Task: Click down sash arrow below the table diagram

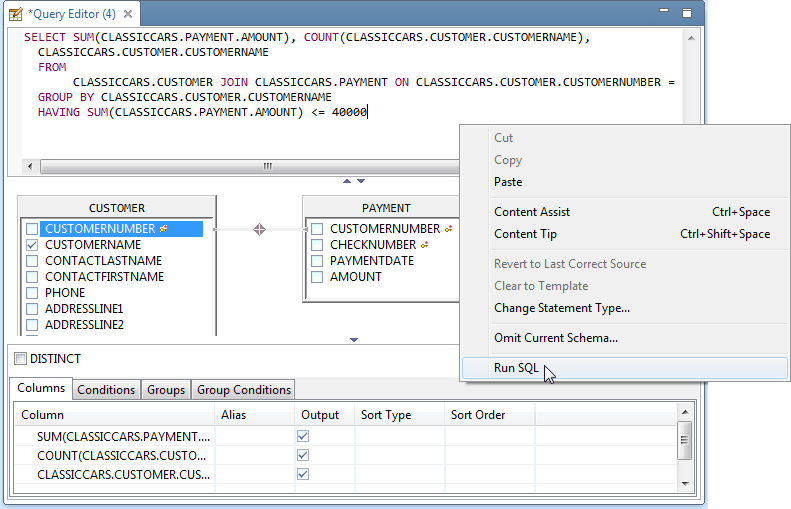Action: click(354, 340)
